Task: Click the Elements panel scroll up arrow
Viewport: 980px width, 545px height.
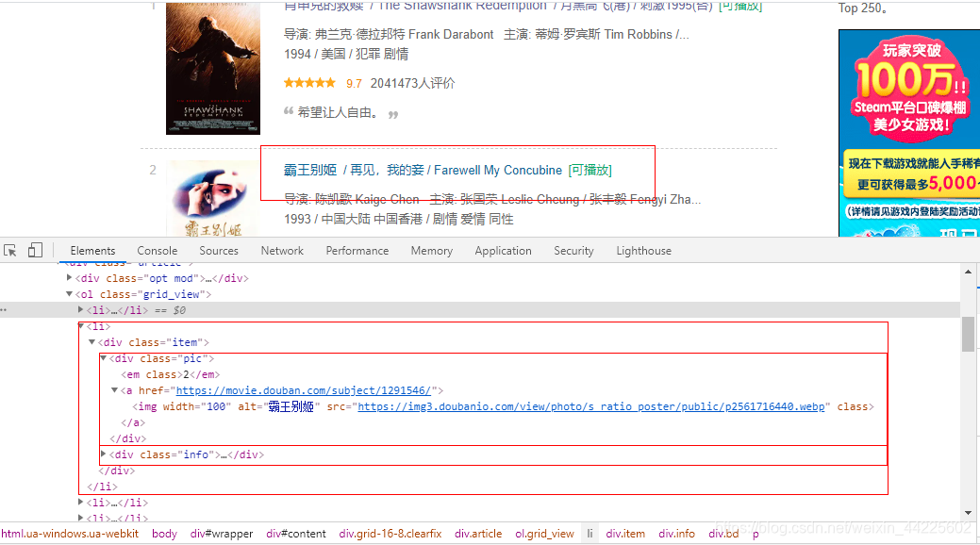Action: 968,272
